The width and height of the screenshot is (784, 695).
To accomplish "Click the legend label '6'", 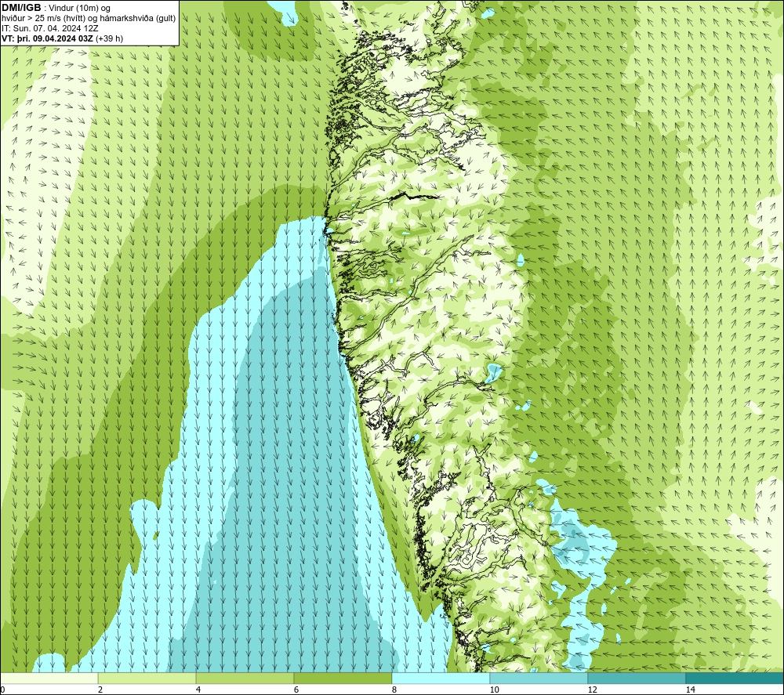I will pos(296,690).
